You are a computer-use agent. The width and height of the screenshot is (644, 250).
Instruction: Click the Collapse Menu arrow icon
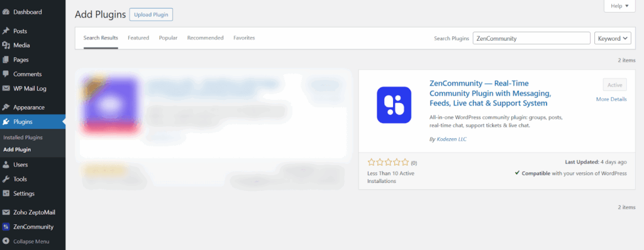(x=6, y=242)
